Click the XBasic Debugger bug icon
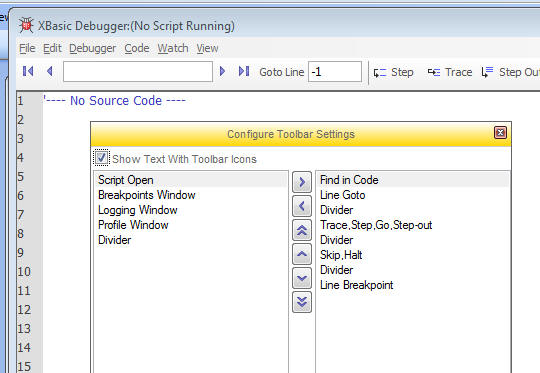This screenshot has width=540, height=373. coord(26,25)
